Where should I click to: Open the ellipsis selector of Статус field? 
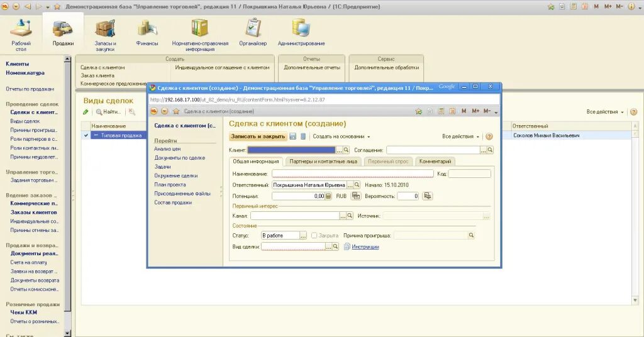303,236
